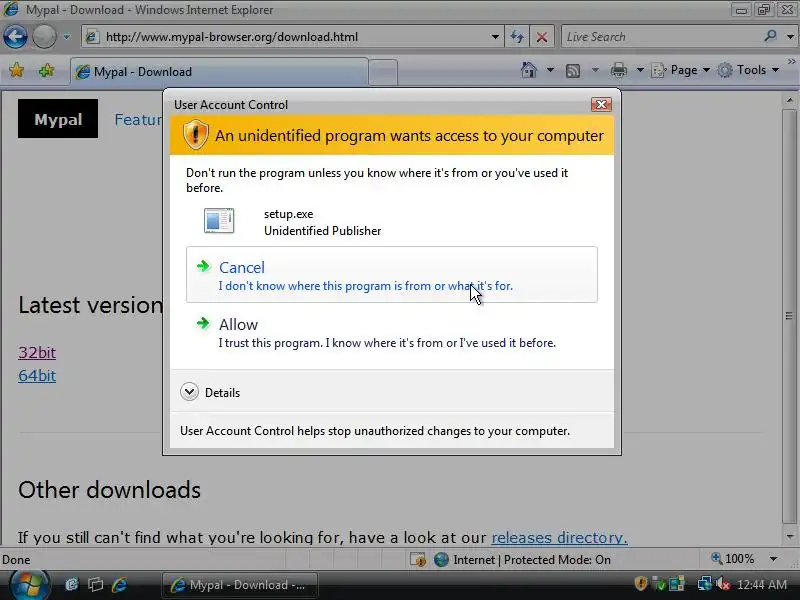Click the 12:44 AM system clock
Viewport: 800px width, 600px height.
pyautogui.click(x=762, y=584)
